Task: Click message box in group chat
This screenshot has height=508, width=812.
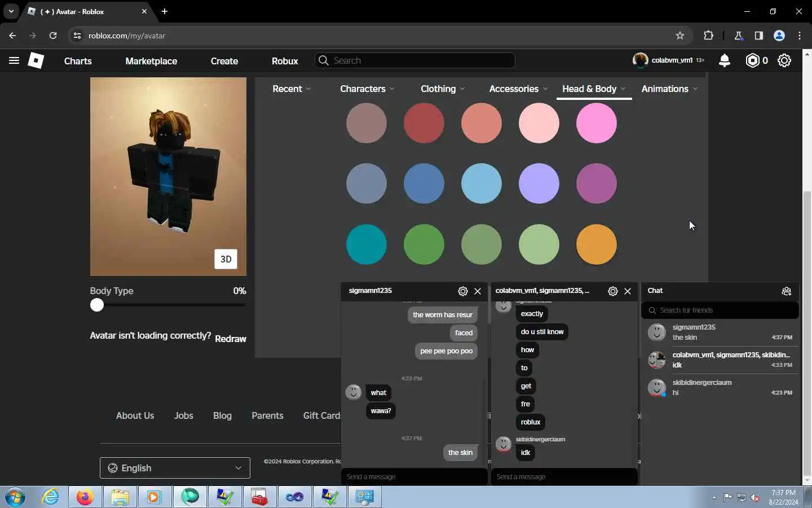Action: pos(564,477)
